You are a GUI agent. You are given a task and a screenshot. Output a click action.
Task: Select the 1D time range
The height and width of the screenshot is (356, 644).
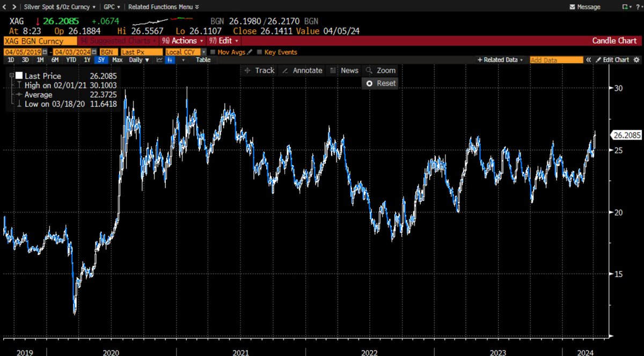click(10, 60)
